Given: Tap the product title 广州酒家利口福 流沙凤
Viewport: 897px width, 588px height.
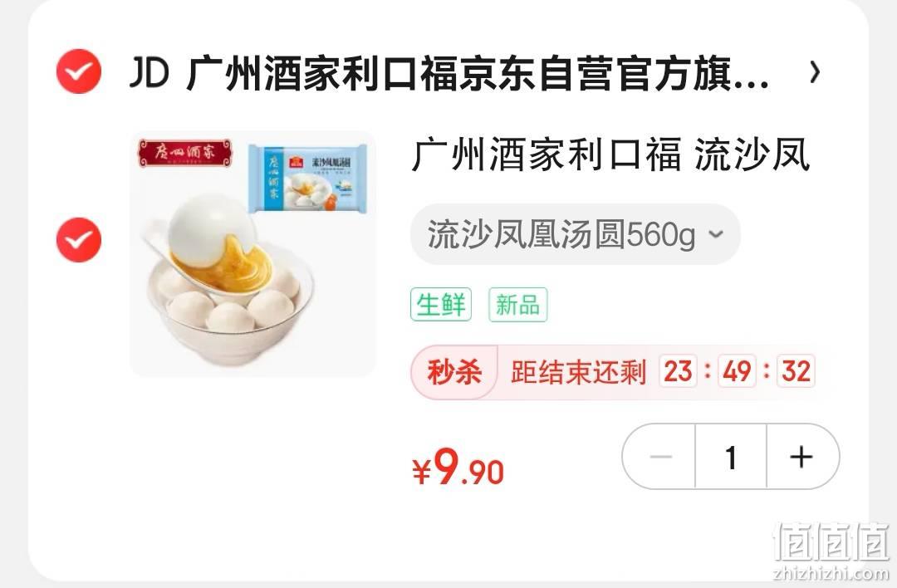Looking at the screenshot, I should [x=610, y=155].
